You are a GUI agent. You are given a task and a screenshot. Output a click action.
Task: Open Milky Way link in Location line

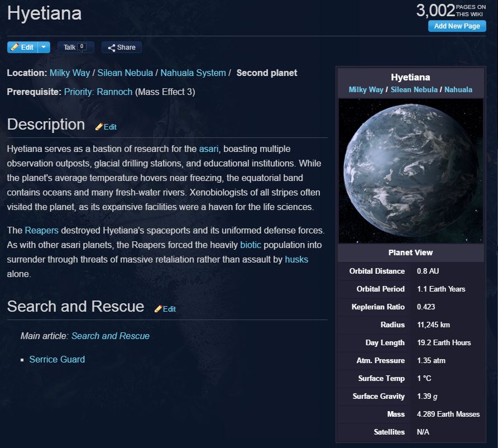click(x=70, y=73)
